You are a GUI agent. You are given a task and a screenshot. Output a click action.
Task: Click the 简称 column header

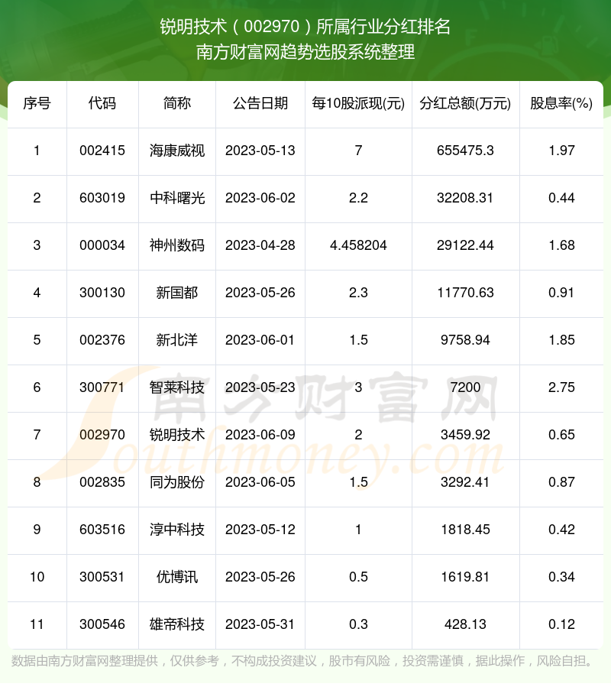[x=176, y=104]
